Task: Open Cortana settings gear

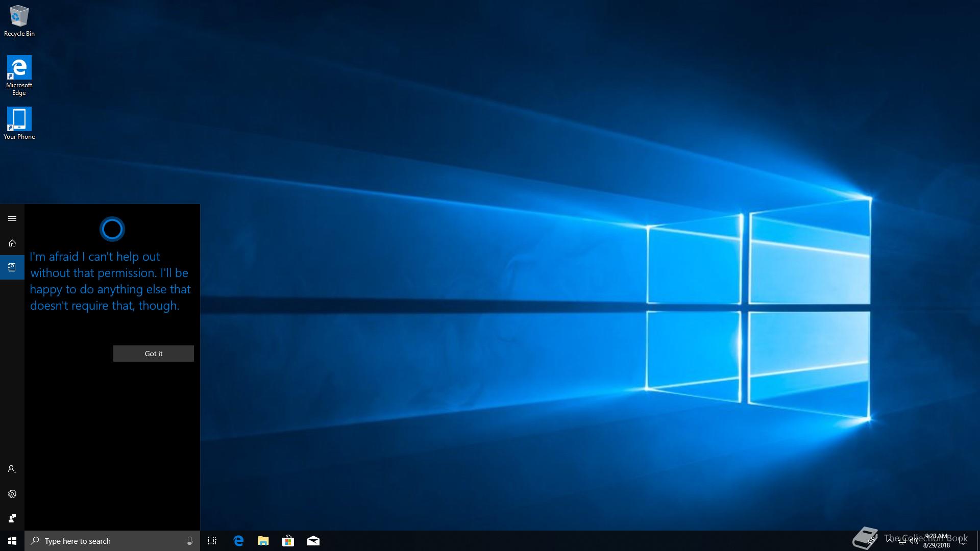Action: tap(12, 494)
